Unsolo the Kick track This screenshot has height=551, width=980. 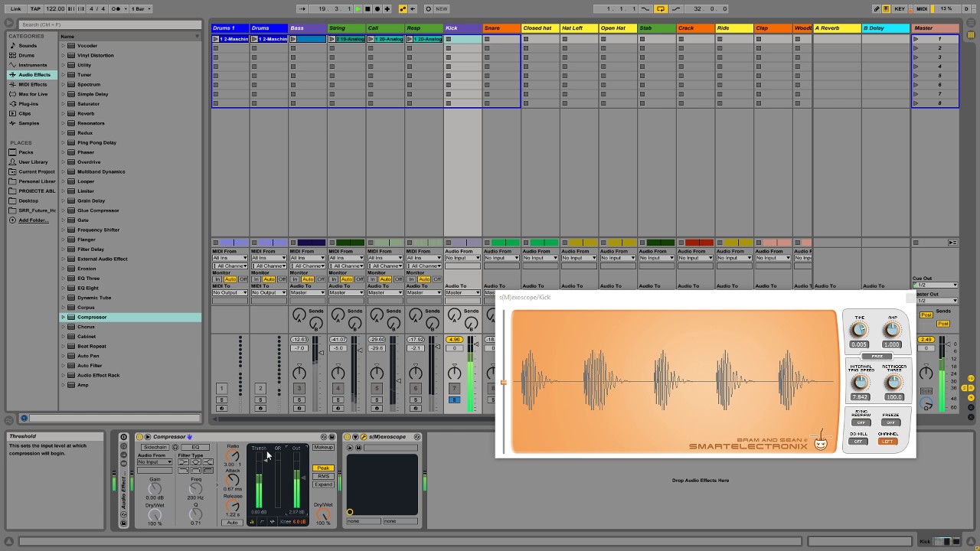(454, 399)
